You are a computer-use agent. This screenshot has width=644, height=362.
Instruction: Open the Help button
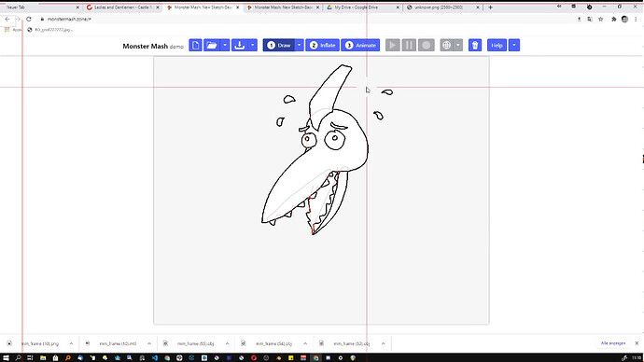click(497, 45)
